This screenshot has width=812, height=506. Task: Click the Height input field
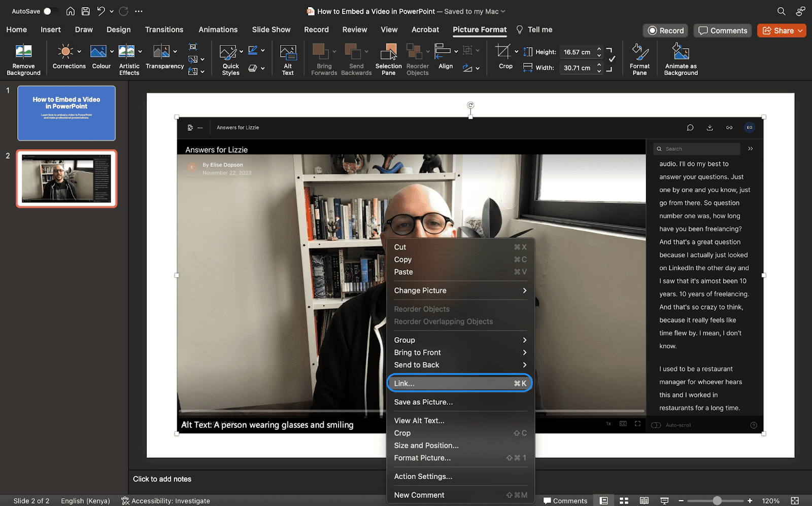577,52
